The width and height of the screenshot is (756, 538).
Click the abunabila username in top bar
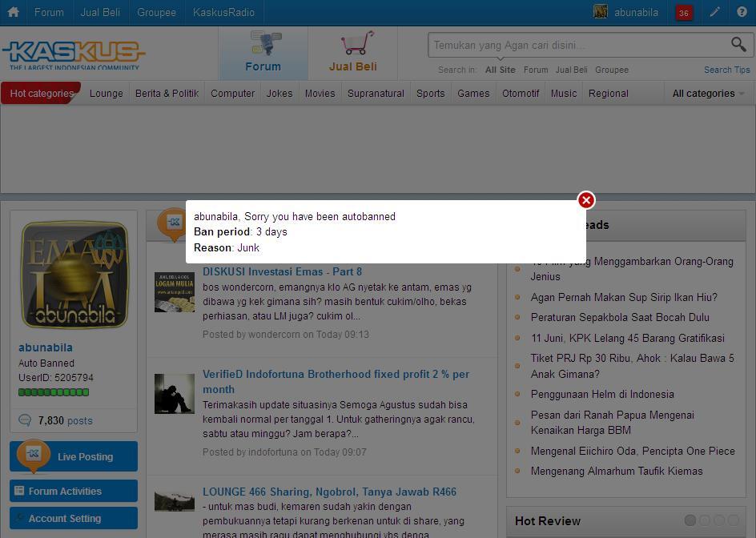[x=636, y=12]
